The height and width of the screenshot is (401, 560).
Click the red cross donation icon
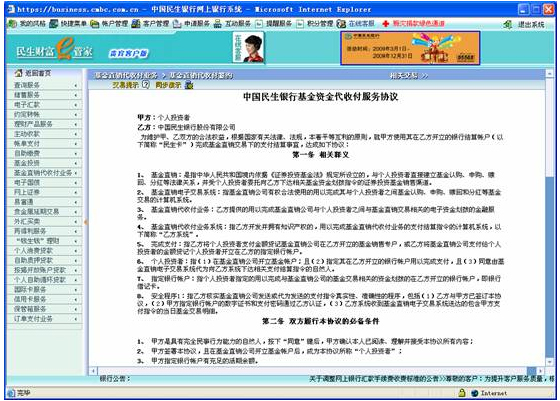click(x=386, y=24)
